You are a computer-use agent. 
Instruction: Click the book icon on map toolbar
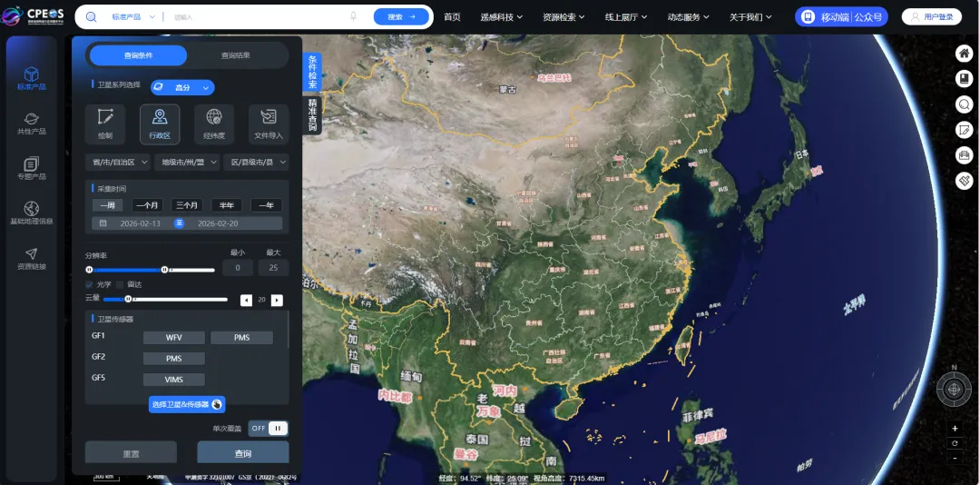(x=965, y=79)
